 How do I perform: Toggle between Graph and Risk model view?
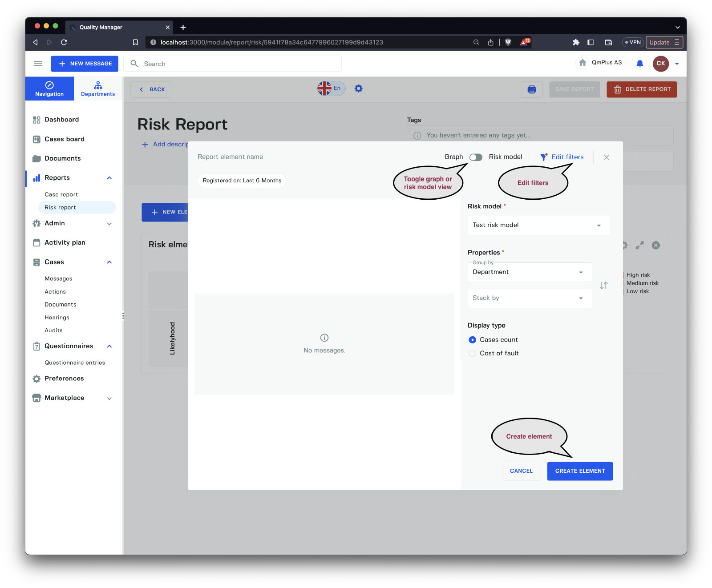click(x=476, y=157)
